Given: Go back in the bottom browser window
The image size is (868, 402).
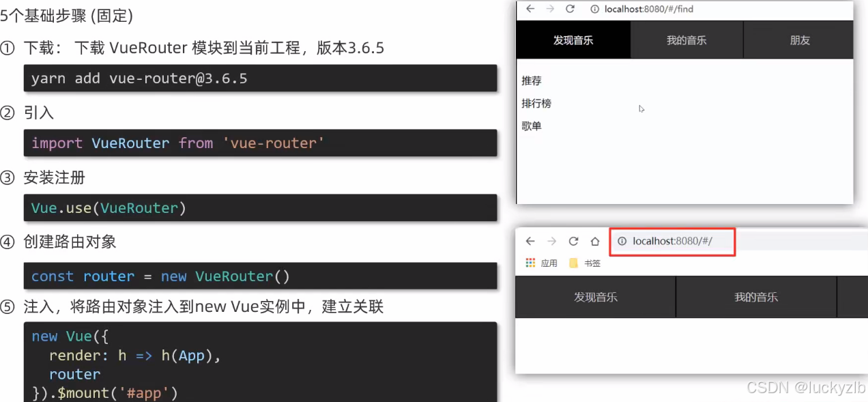Looking at the screenshot, I should point(530,241).
